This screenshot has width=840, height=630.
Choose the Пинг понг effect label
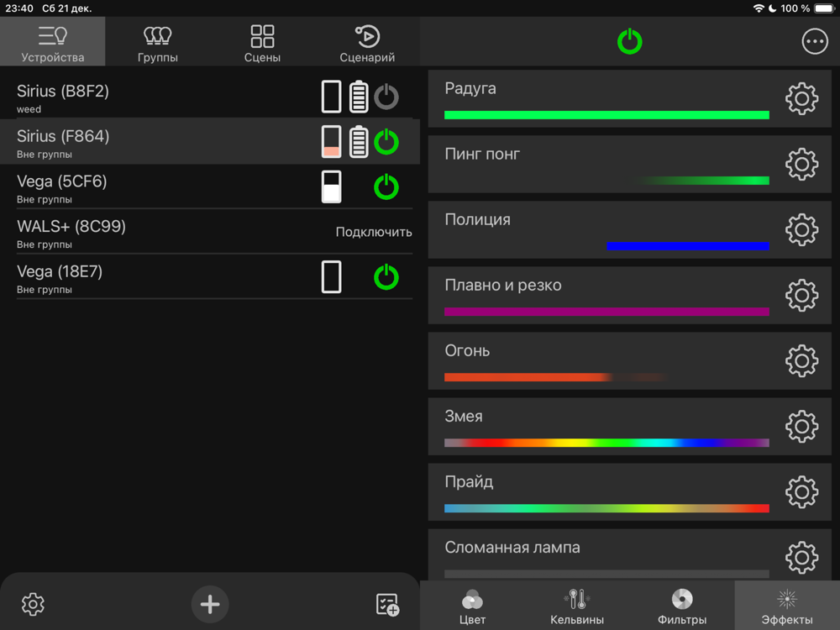tap(482, 155)
